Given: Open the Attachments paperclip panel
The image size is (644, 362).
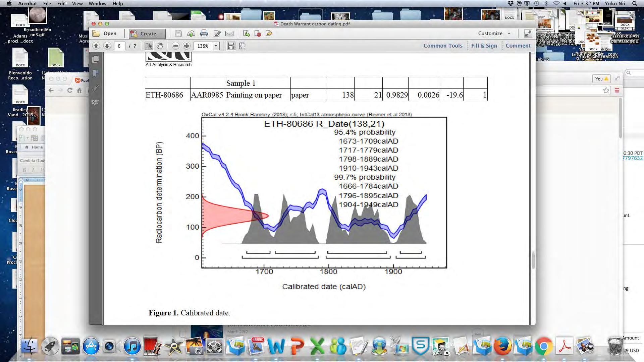Looking at the screenshot, I should [x=96, y=88].
